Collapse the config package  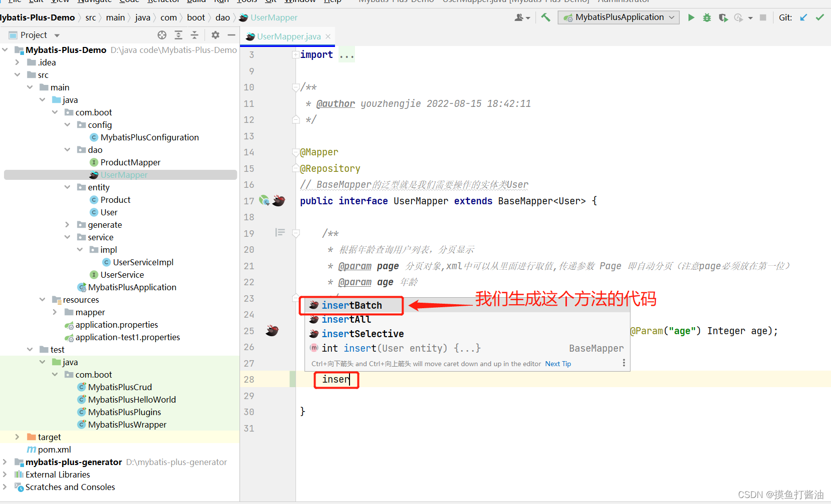click(x=67, y=125)
